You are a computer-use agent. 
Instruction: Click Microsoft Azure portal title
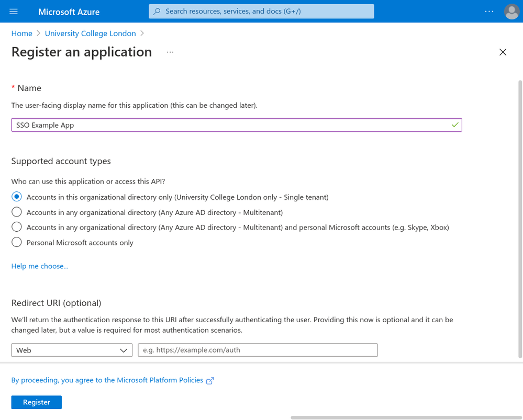[x=69, y=12]
